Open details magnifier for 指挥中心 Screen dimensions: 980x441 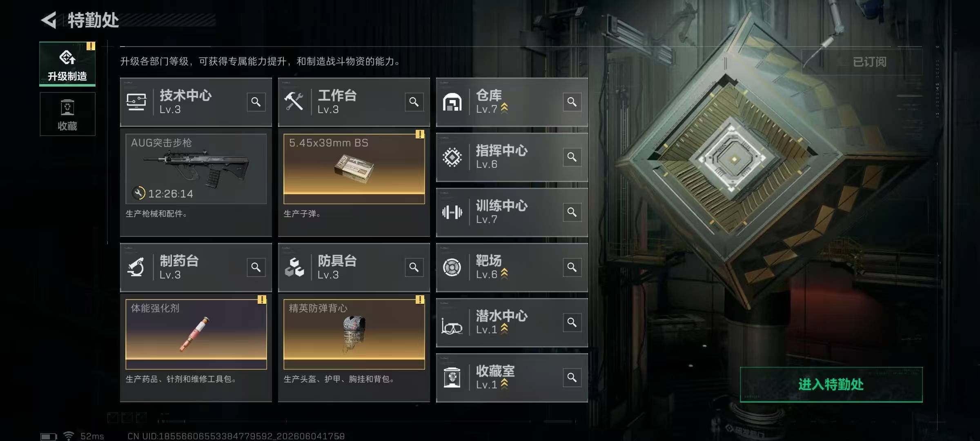click(x=572, y=157)
